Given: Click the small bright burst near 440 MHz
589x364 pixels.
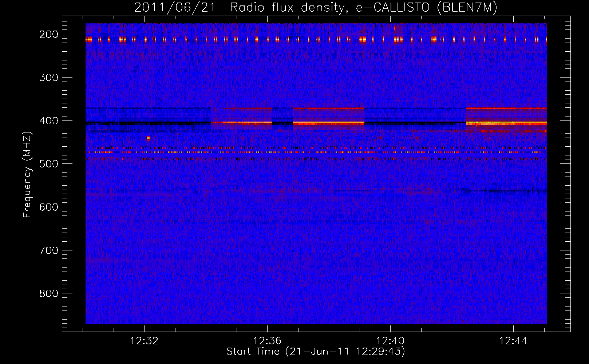Looking at the screenshot, I should pos(148,138).
